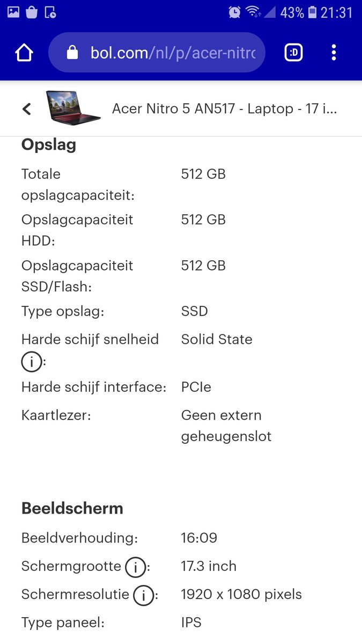
Task: Tap the alarm clock status icon
Action: coord(234,12)
